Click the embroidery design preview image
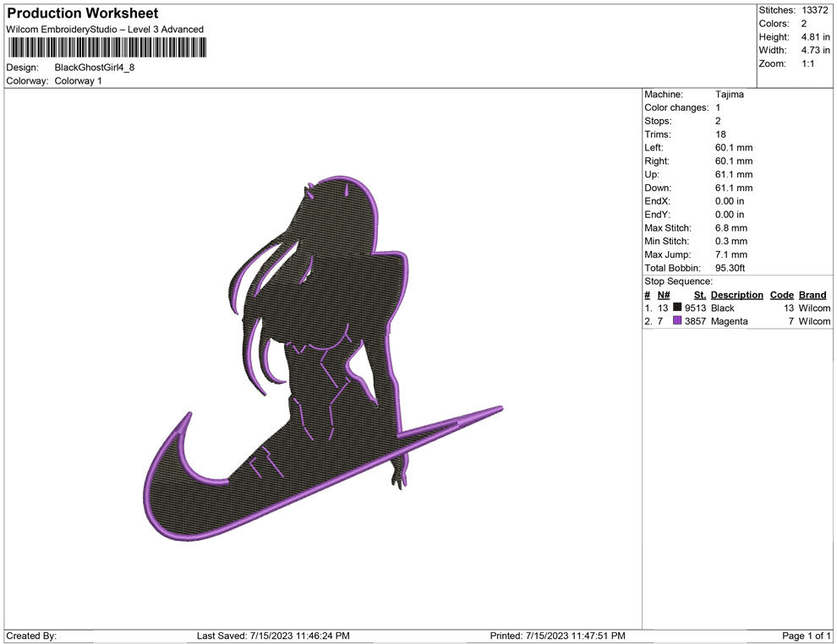This screenshot has width=837, height=644. click(323, 358)
